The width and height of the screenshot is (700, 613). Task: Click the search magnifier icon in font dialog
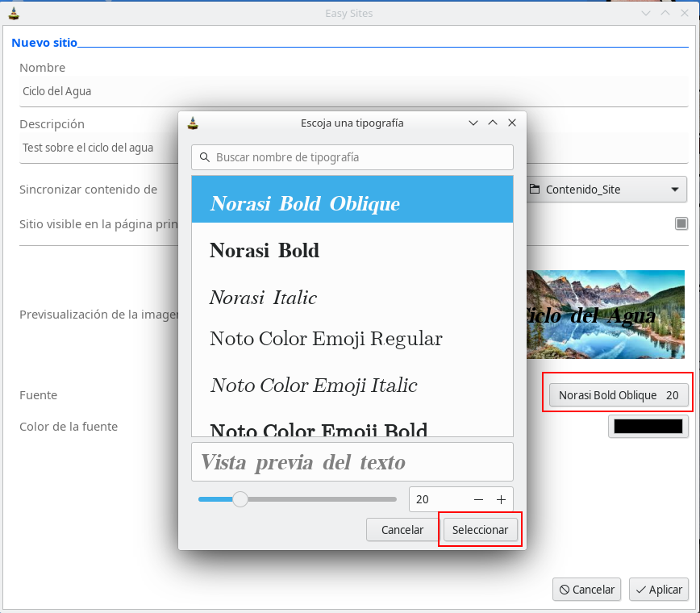click(x=205, y=157)
